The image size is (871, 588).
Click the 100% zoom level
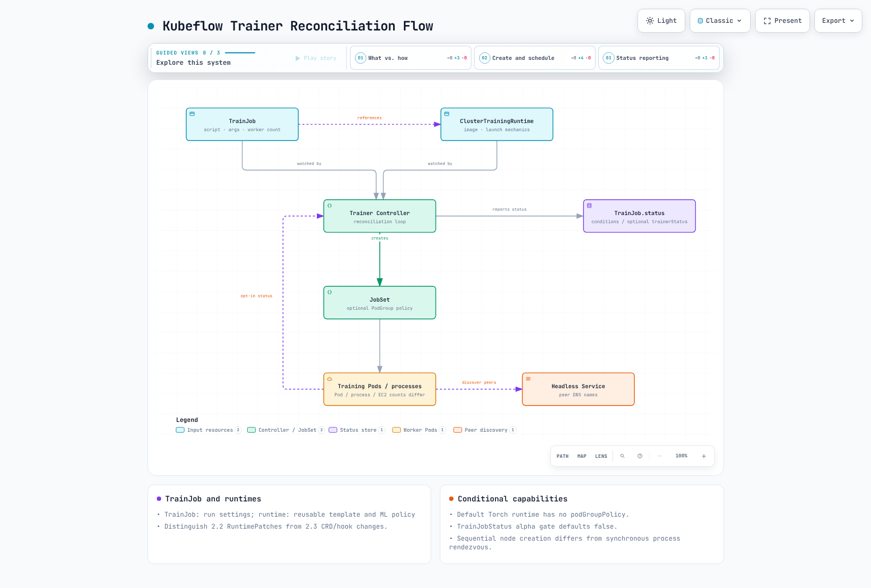682,456
